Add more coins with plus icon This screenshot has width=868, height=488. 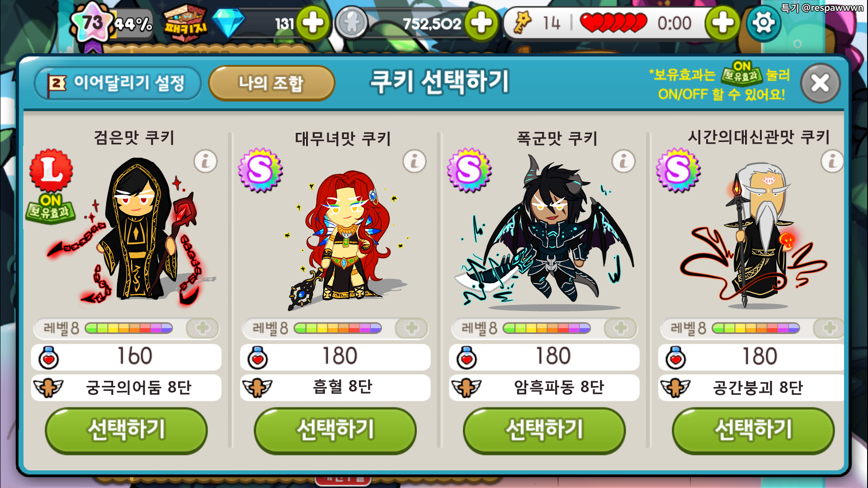[481, 23]
